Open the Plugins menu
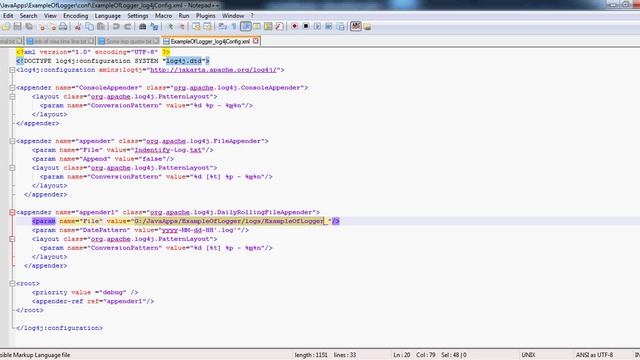Image resolution: width=640 pixels, height=360 pixels. (205, 16)
